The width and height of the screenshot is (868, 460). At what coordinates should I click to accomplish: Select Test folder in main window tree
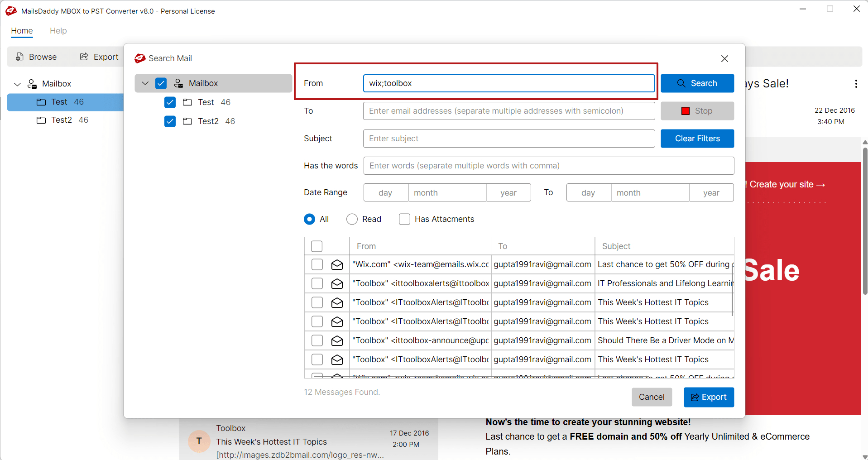point(65,102)
